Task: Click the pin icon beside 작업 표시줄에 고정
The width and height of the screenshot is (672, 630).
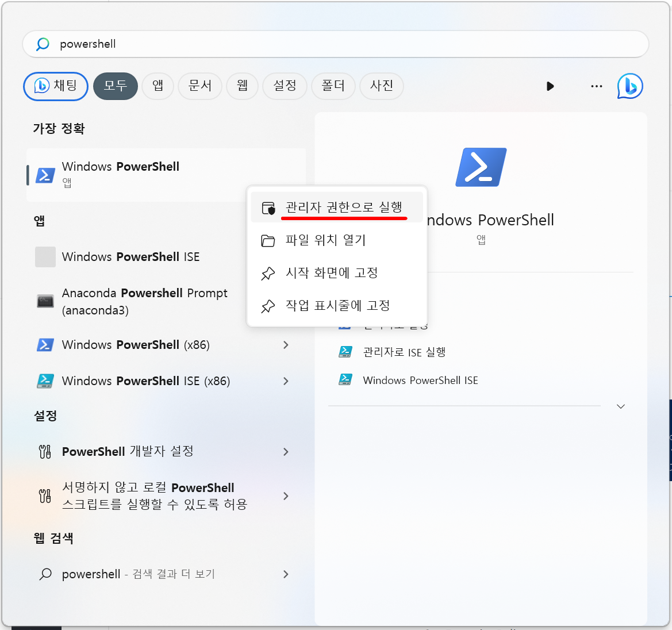Action: 268,306
